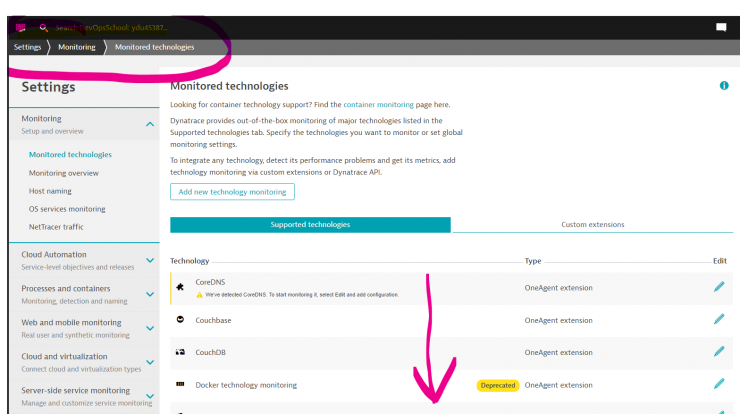Image resolution: width=740 pixels, height=414 pixels.
Task: Switch to the Supported technologies tab
Action: (310, 225)
